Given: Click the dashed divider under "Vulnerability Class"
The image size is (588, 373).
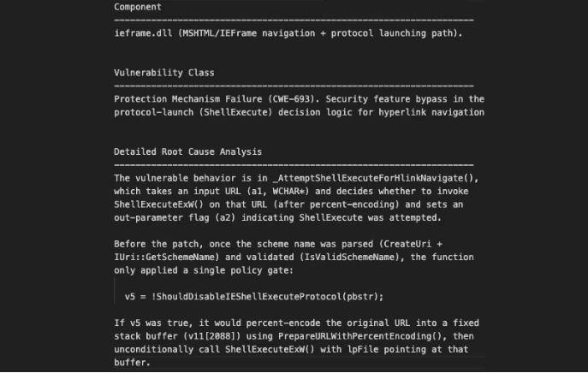Looking at the screenshot, I should tap(294, 86).
